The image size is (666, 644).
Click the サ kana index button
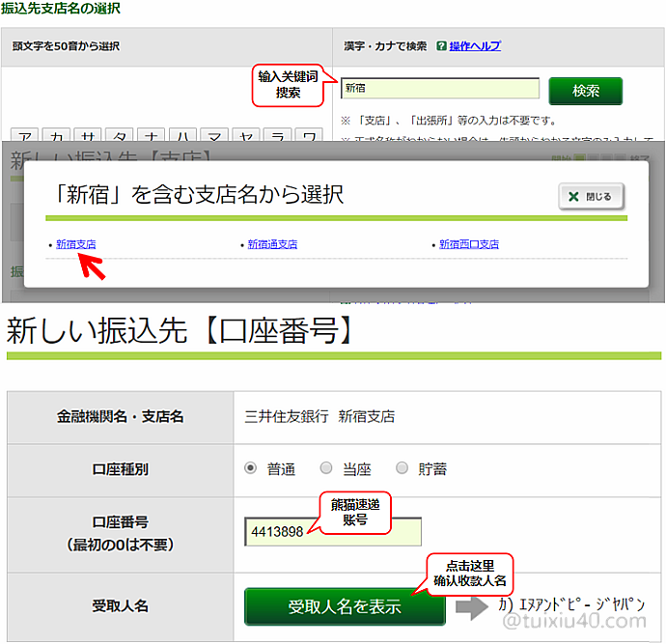[x=88, y=134]
